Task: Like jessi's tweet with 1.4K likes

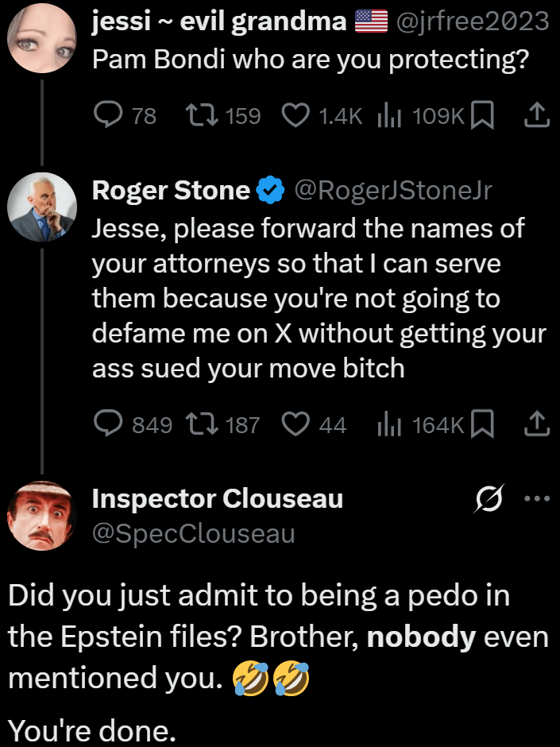Action: coord(296,116)
